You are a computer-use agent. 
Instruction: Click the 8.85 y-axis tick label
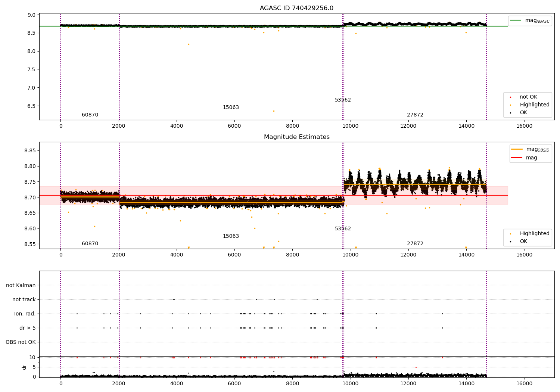[30, 151]
